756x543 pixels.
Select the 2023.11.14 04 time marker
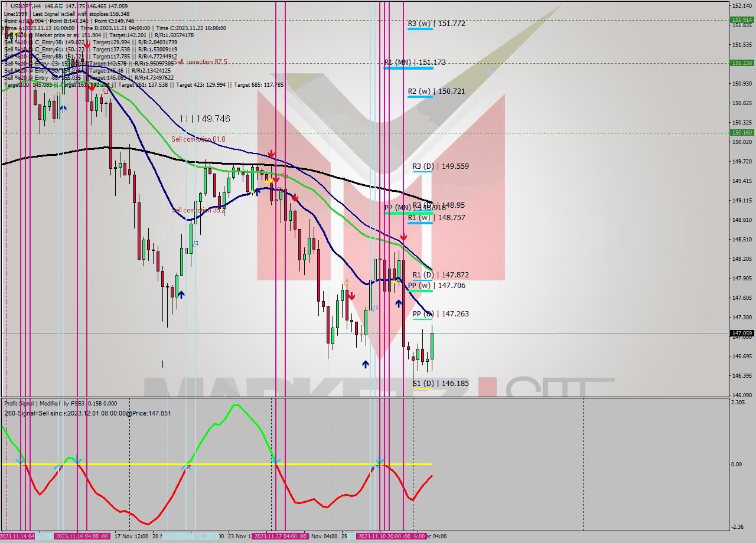[x=18, y=537]
